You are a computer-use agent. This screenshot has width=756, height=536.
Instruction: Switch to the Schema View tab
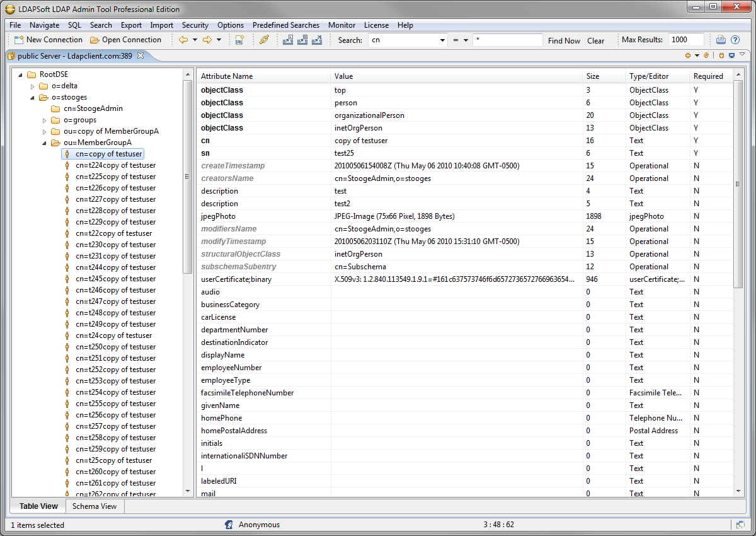tap(94, 506)
